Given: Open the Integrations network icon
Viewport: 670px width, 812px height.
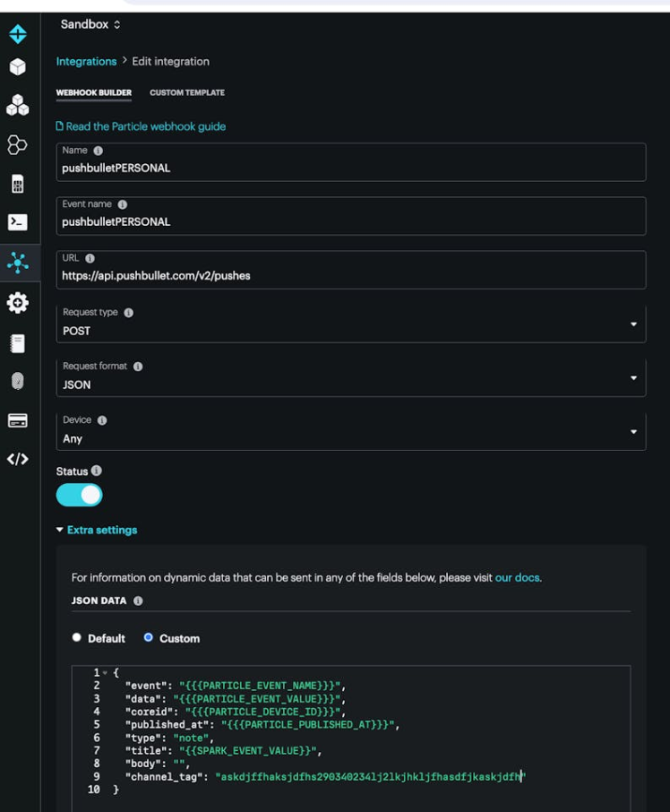Looking at the screenshot, I should point(17,262).
